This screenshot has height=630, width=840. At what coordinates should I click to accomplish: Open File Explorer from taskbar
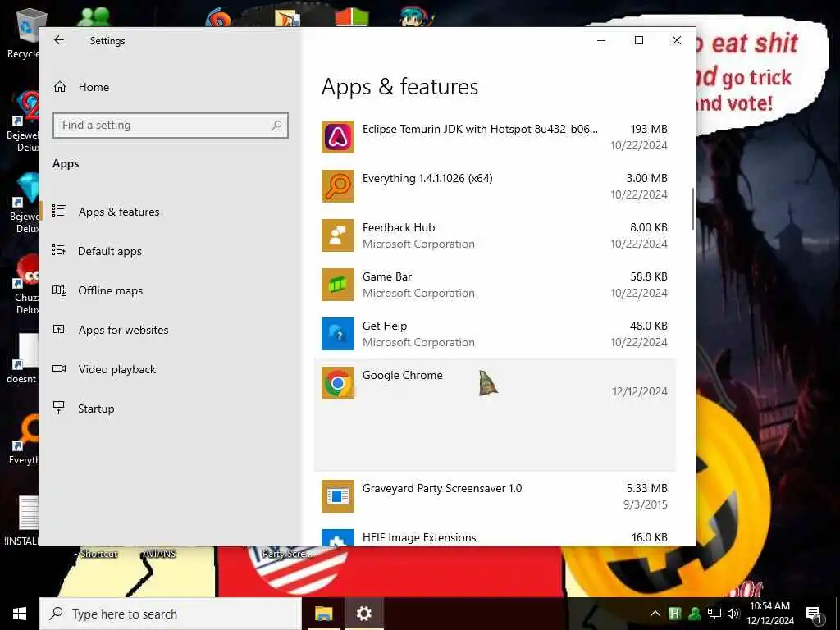pos(323,614)
